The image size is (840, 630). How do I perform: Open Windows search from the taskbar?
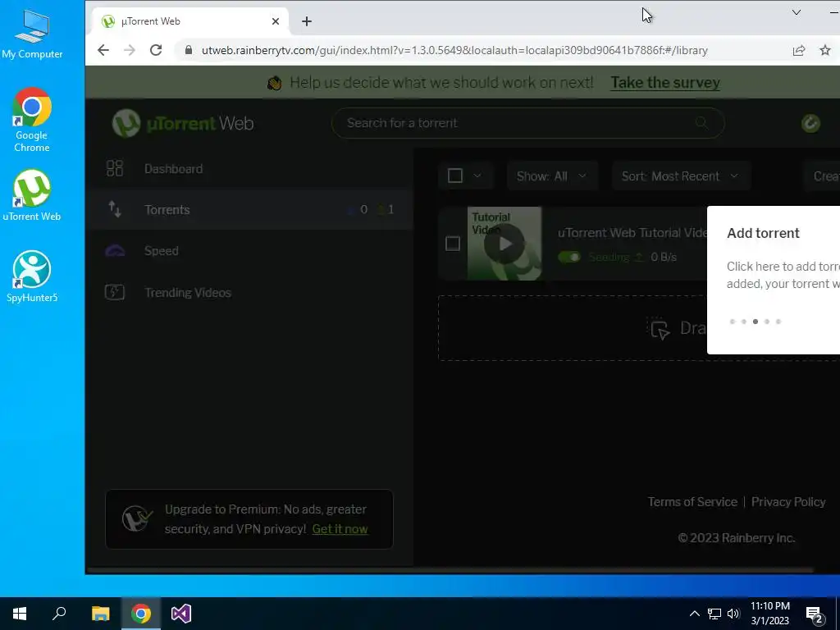[x=59, y=614]
